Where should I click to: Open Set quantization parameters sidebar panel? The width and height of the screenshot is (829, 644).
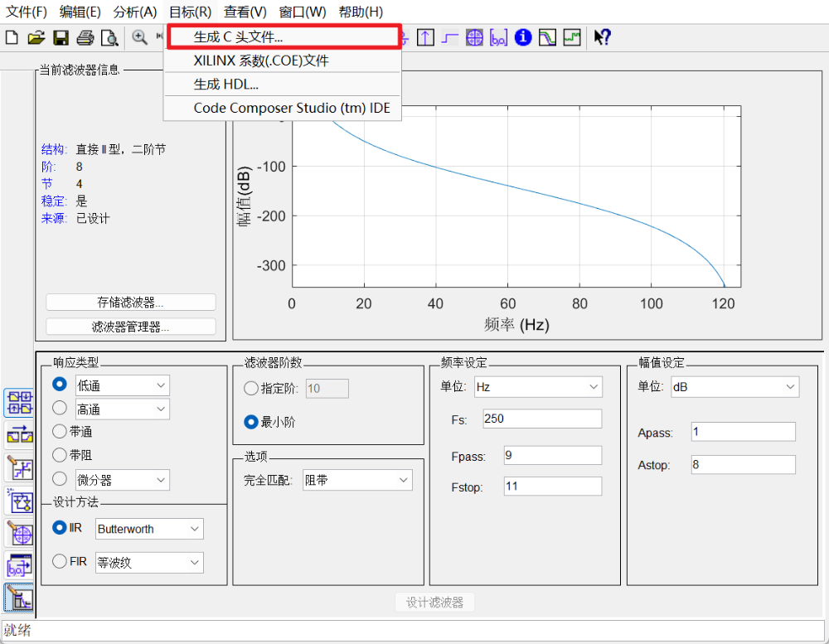tap(20, 468)
